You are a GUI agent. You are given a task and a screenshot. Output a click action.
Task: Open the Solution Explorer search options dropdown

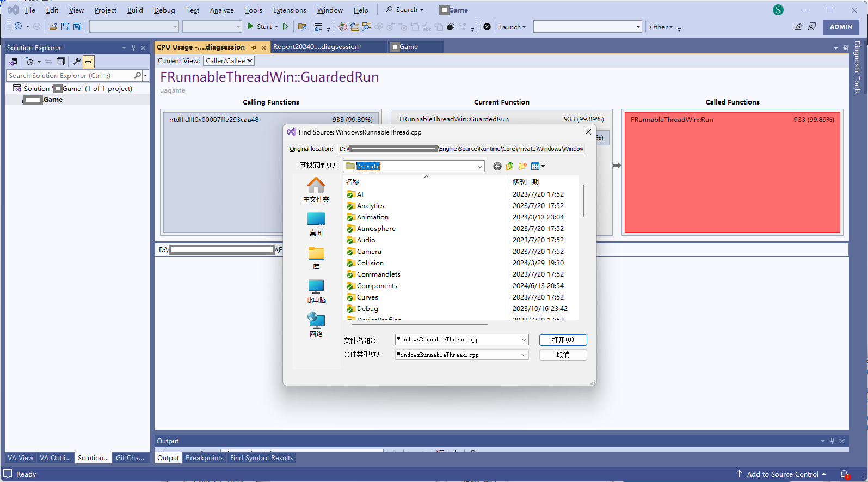[145, 75]
